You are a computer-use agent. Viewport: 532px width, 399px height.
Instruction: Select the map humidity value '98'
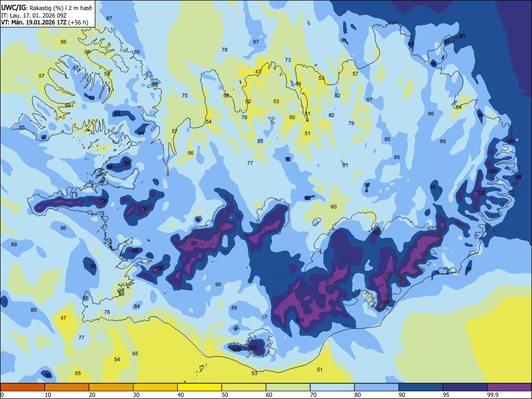click(127, 163)
